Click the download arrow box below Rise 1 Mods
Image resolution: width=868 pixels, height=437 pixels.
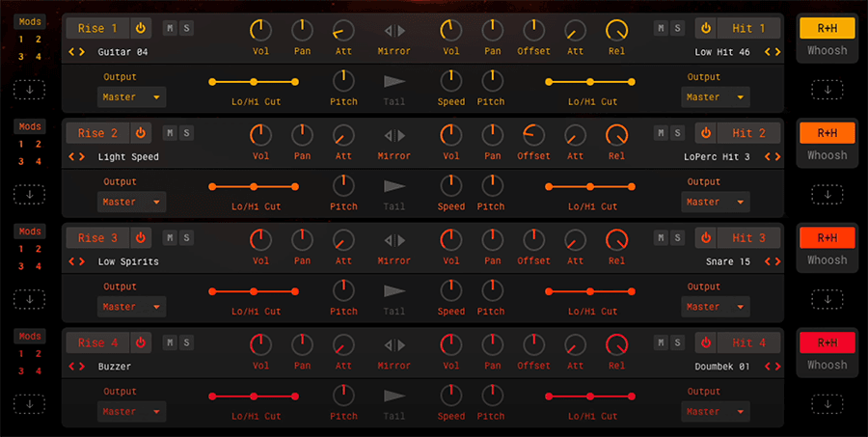[x=29, y=90]
